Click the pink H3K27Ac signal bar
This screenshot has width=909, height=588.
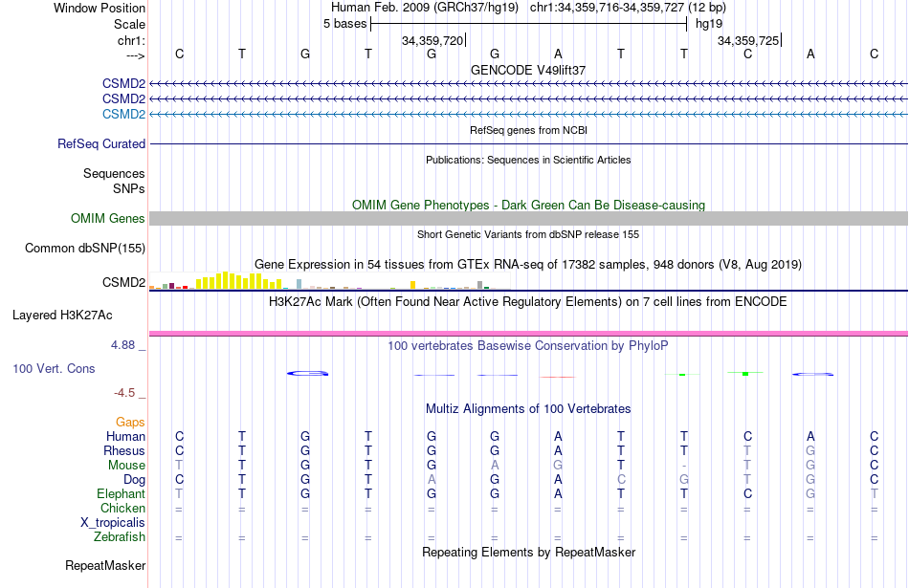click(x=529, y=334)
